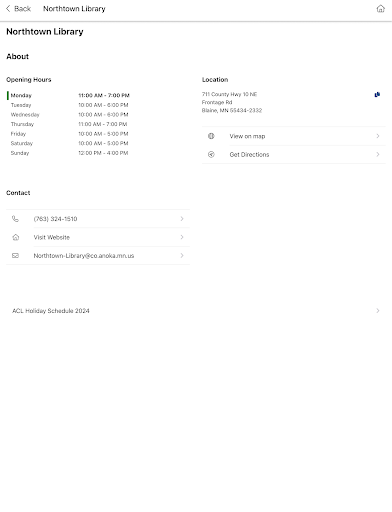Select the Tuesday label in Opening Hours
This screenshot has width=392, height=512.
21,105
